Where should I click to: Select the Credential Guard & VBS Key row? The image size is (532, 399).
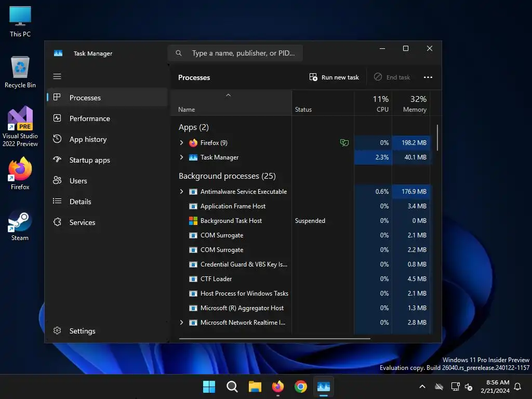(x=301, y=264)
